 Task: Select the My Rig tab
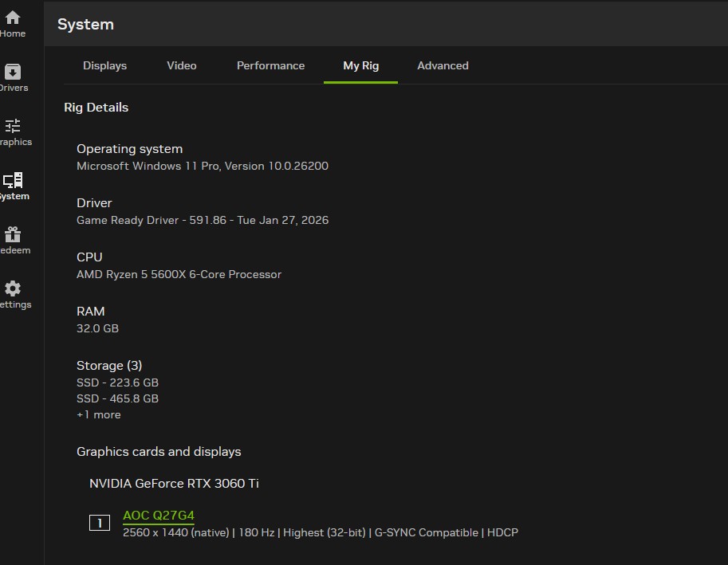[x=360, y=66]
